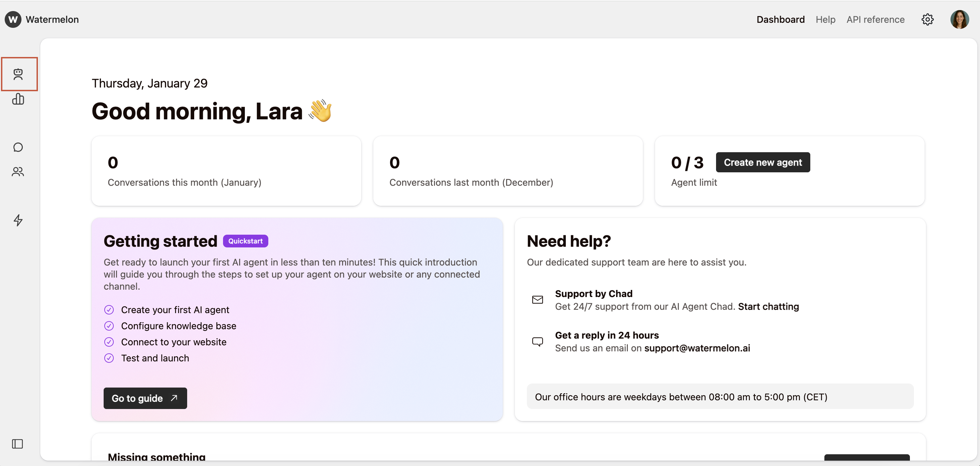This screenshot has width=980, height=466.
Task: Check 'Test and launch' step
Action: click(109, 358)
